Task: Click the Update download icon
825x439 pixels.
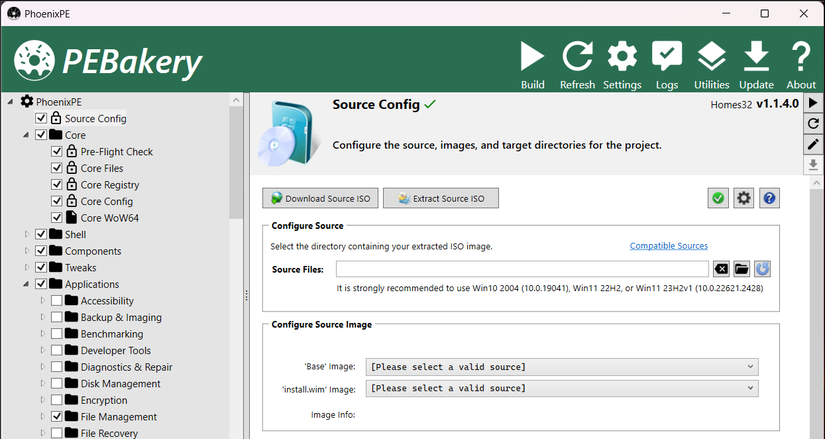Action: click(756, 57)
